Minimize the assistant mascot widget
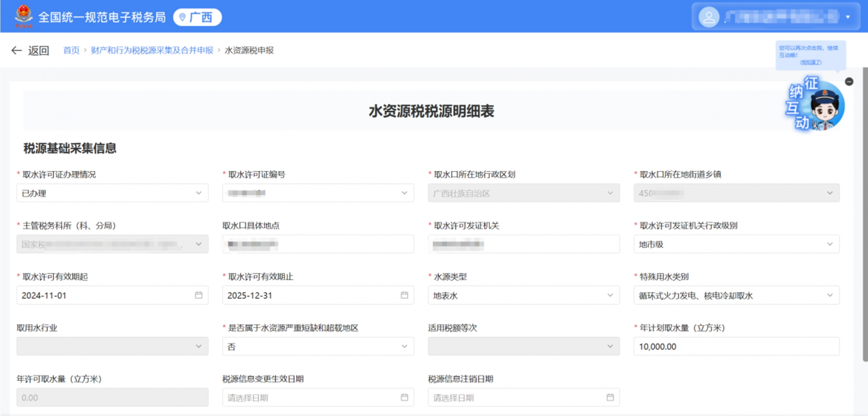Image resolution: width=868 pixels, height=416 pixels. coord(849,82)
